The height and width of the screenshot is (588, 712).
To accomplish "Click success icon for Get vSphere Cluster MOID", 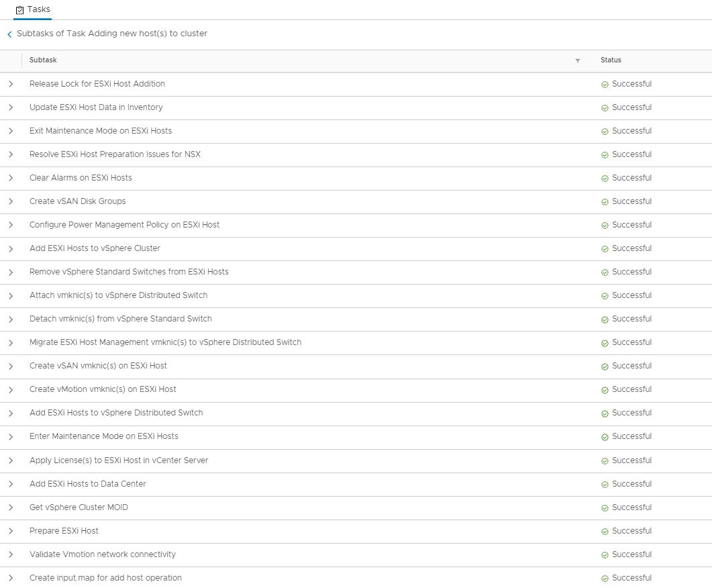I will click(605, 508).
